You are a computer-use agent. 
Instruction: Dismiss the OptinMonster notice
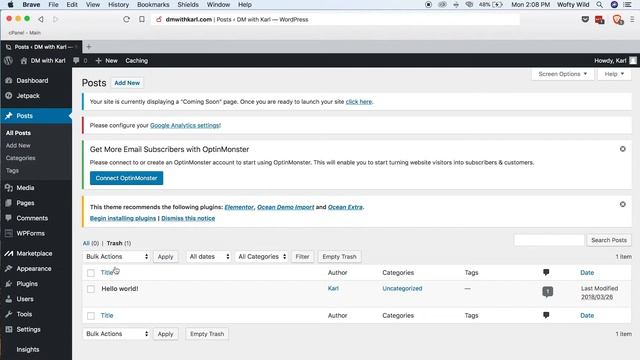(x=622, y=149)
